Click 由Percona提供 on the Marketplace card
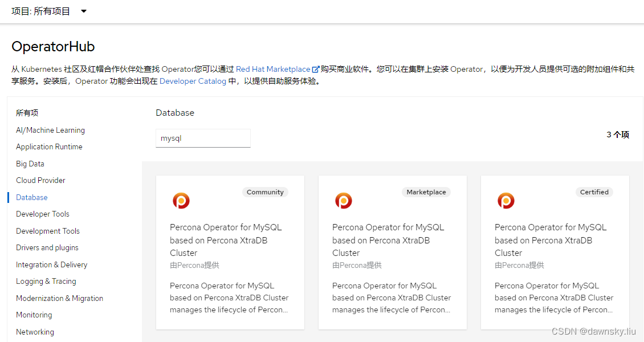 pos(357,265)
